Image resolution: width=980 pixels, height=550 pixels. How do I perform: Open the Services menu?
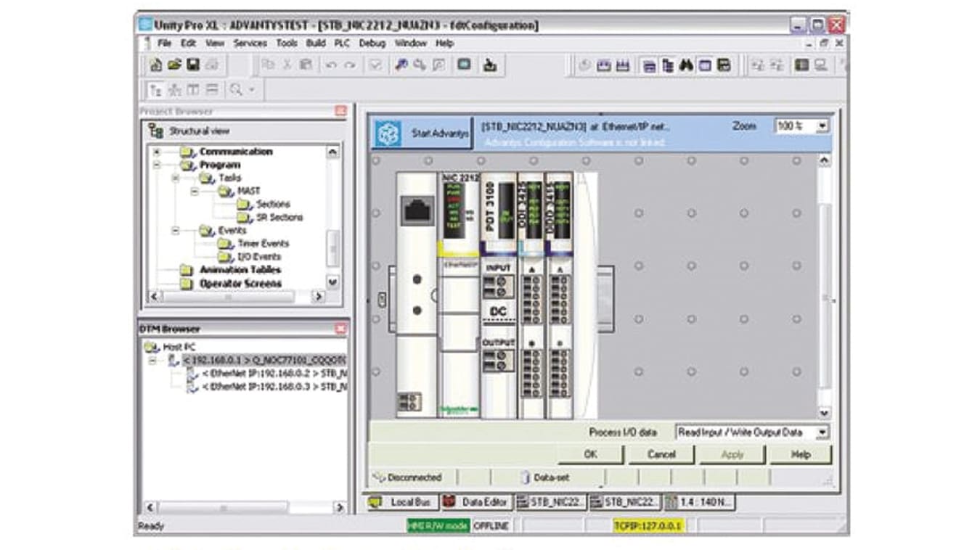tap(250, 43)
